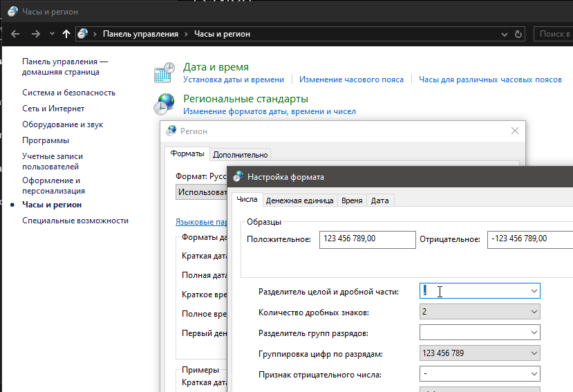Open Система и безопасность in sidebar
Image resolution: width=573 pixels, height=392 pixels.
coord(68,93)
